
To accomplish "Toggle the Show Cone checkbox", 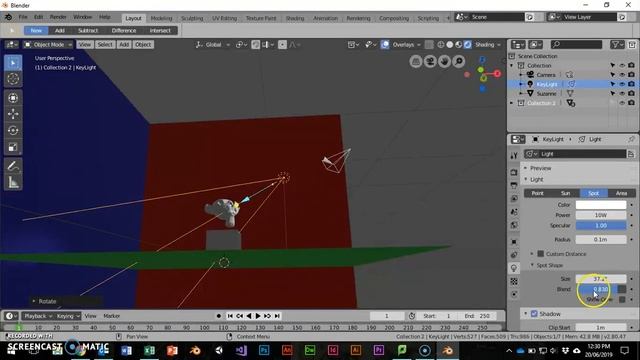I will point(622,299).
